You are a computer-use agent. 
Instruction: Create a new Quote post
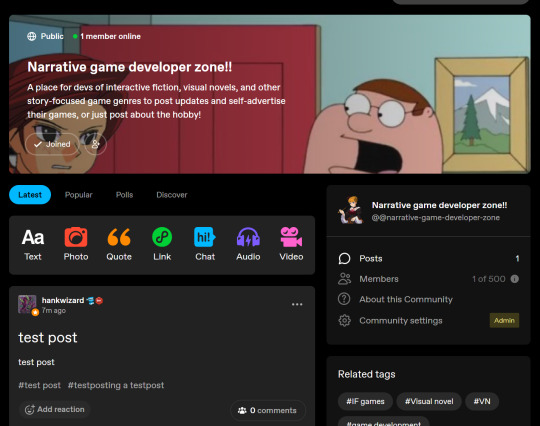click(119, 245)
